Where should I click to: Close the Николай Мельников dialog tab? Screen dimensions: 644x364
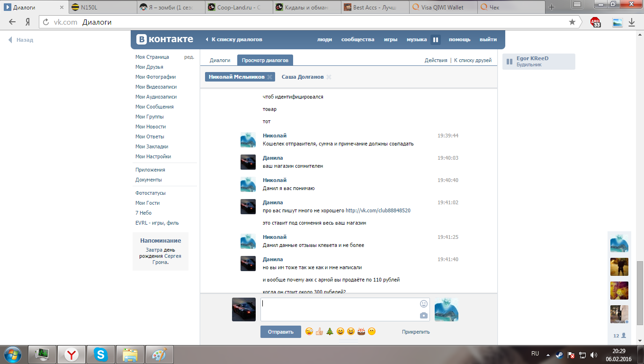(x=269, y=77)
